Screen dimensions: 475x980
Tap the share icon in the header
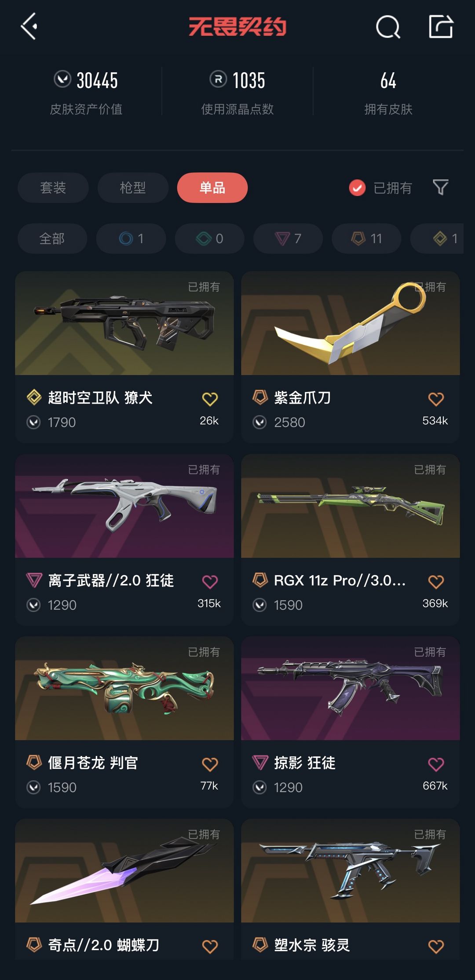tap(441, 26)
